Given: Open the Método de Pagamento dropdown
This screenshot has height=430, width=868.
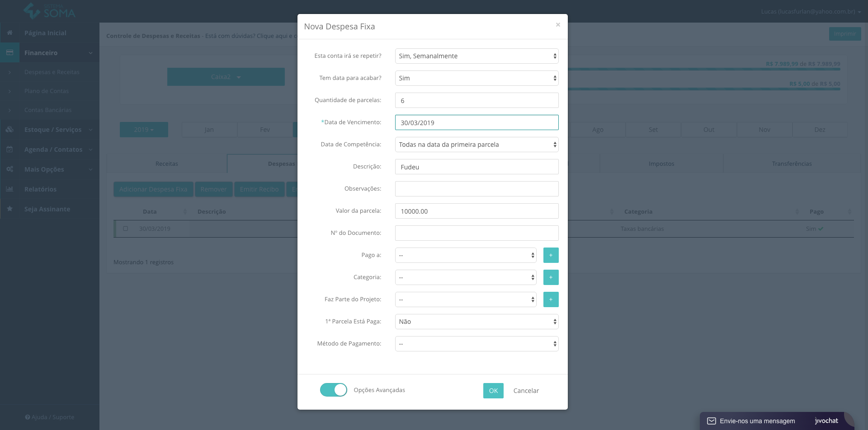Looking at the screenshot, I should tap(477, 344).
